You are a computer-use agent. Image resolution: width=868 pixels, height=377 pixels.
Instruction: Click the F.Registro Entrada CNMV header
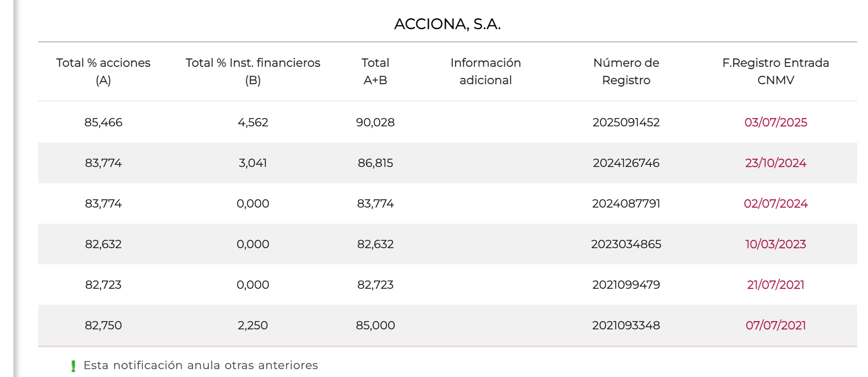776,71
